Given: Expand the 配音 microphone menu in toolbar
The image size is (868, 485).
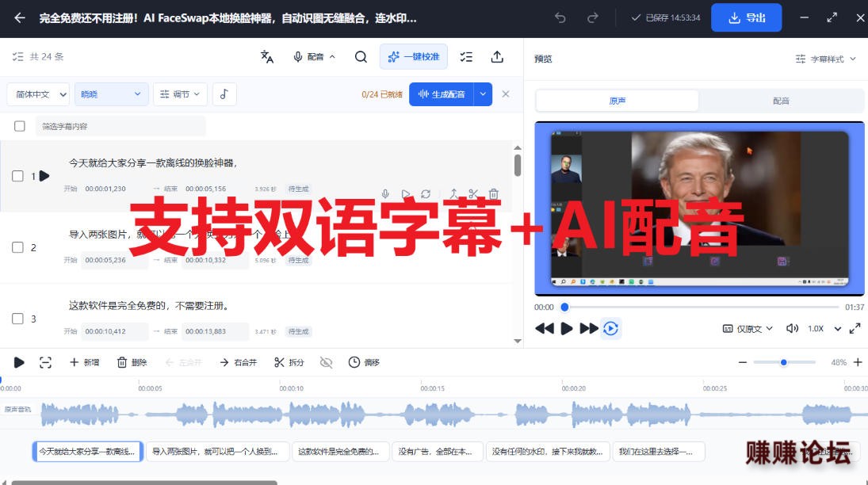Looking at the screenshot, I should pos(314,56).
